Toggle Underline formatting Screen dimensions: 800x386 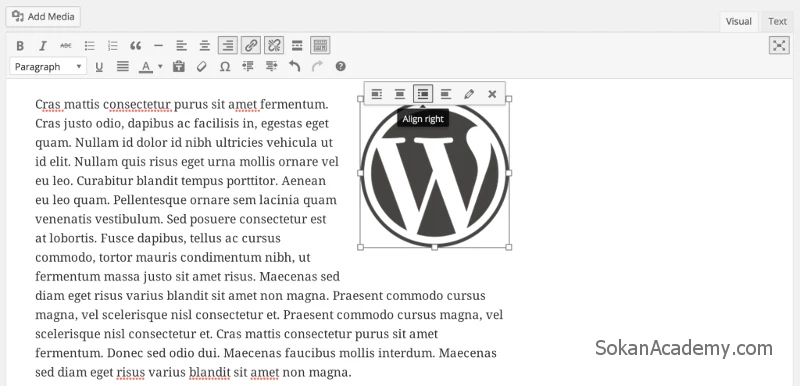tap(99, 67)
